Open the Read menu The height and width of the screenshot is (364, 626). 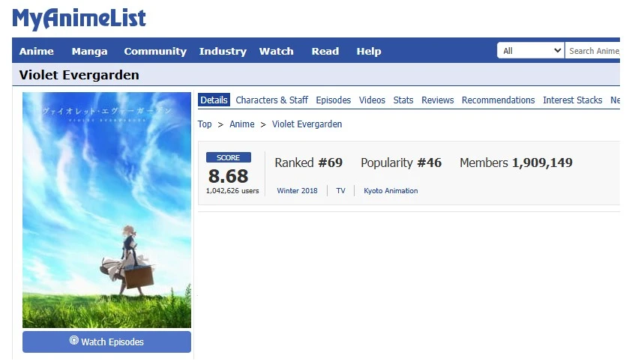[325, 52]
